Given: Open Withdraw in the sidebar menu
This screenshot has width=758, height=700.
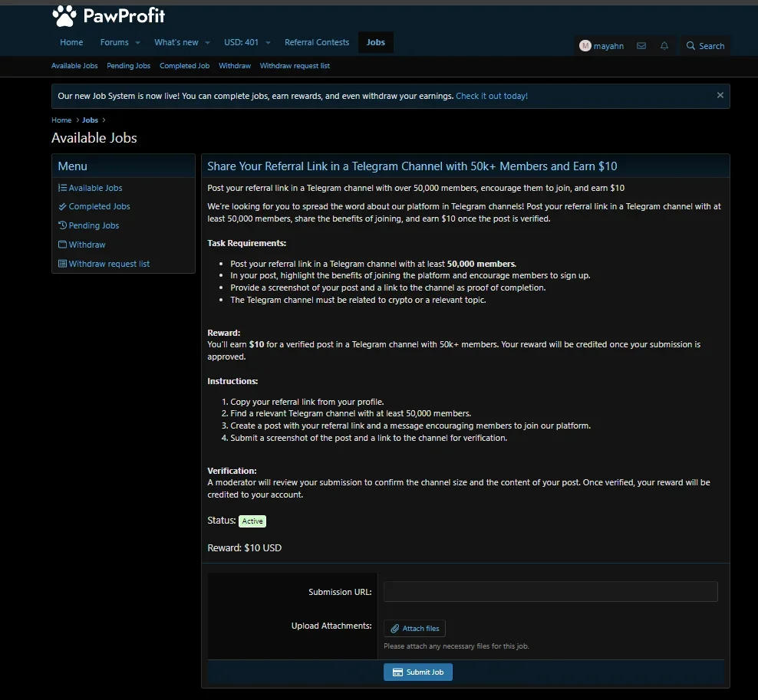Looking at the screenshot, I should pos(87,245).
